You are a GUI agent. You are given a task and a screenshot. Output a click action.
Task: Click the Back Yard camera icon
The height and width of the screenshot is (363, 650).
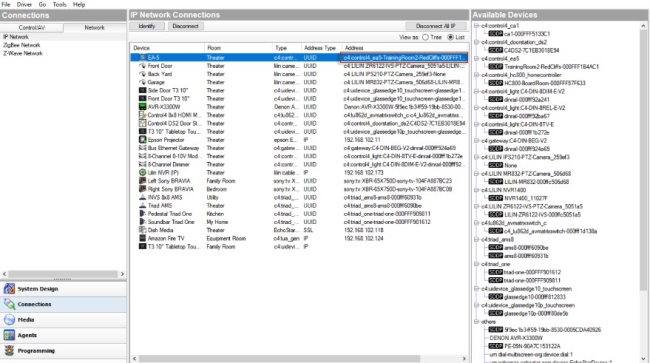tap(143, 74)
